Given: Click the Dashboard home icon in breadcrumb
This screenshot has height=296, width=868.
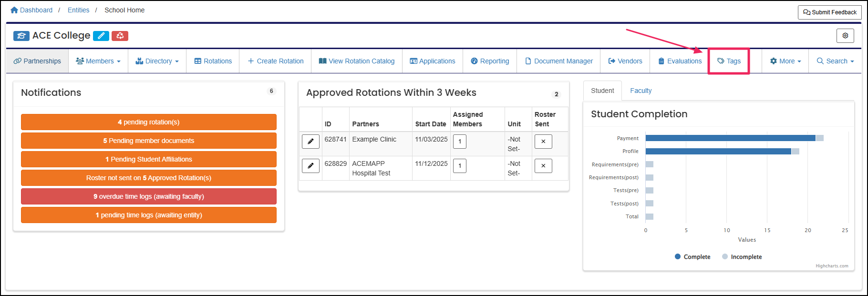Looking at the screenshot, I should tap(14, 10).
